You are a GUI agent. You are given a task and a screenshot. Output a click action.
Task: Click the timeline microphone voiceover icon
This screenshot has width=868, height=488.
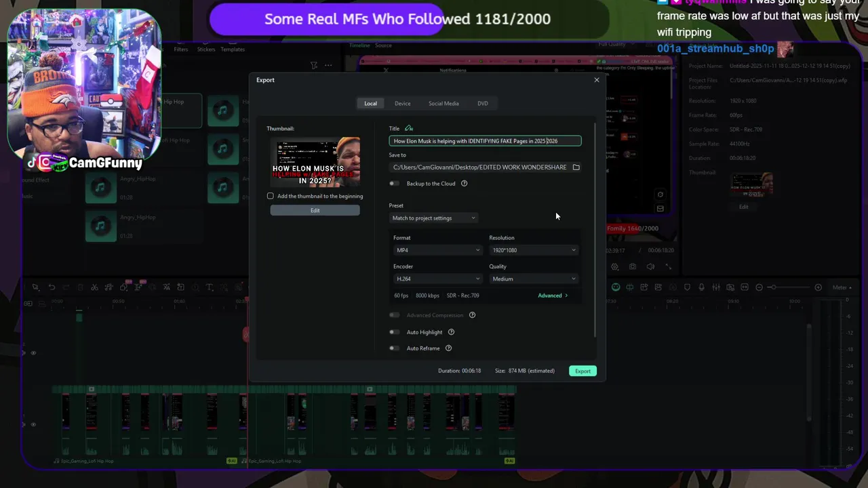click(701, 287)
